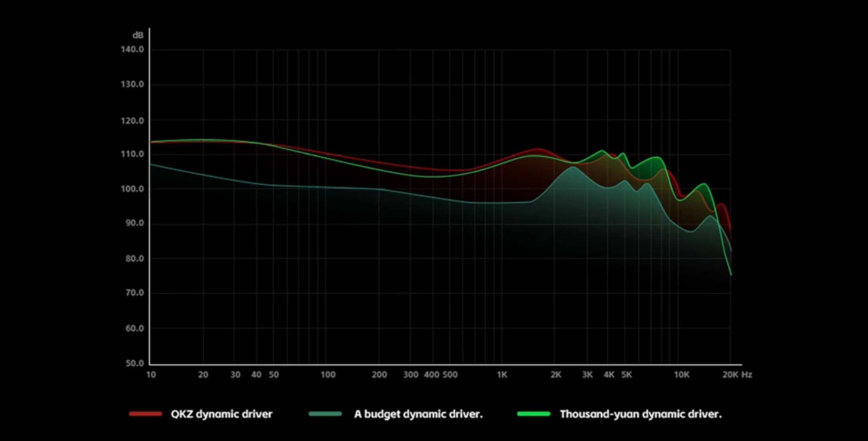Click the '40' frequency axis label

[x=256, y=375]
